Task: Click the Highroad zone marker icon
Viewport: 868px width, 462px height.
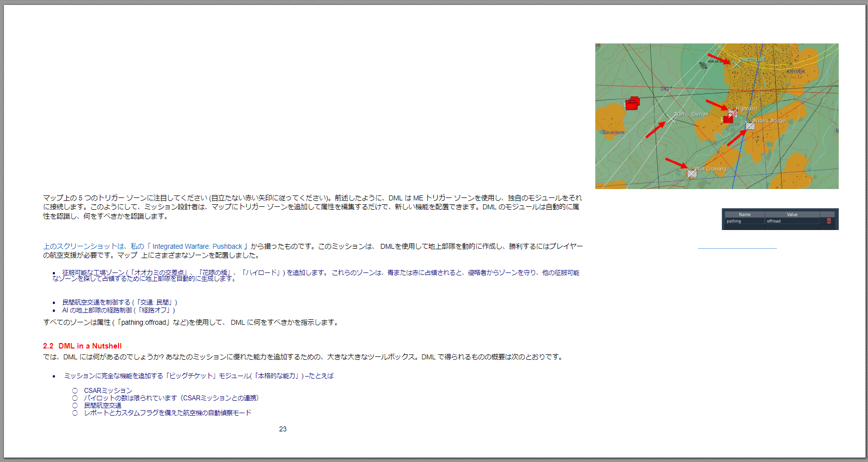Action: (x=732, y=113)
